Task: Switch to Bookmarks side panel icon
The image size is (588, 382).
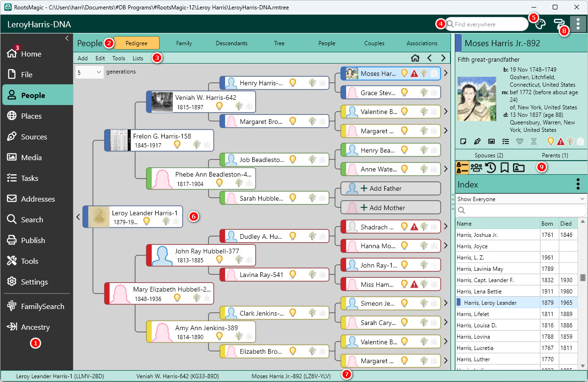Action: [505, 168]
